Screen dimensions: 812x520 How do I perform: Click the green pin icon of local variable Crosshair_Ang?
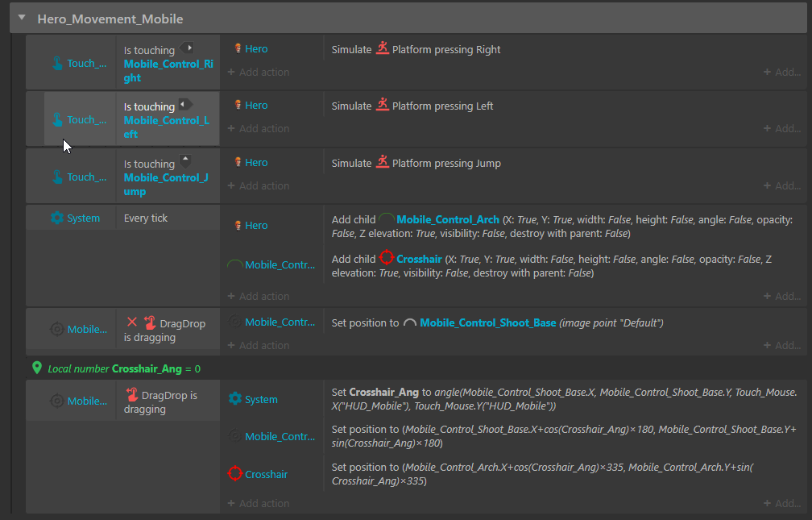point(37,368)
